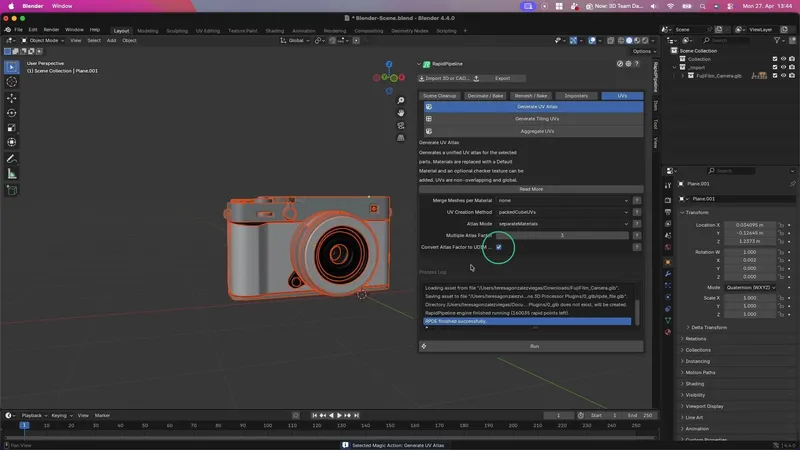The image size is (800, 450).
Task: Click the Read More button
Action: tap(531, 189)
